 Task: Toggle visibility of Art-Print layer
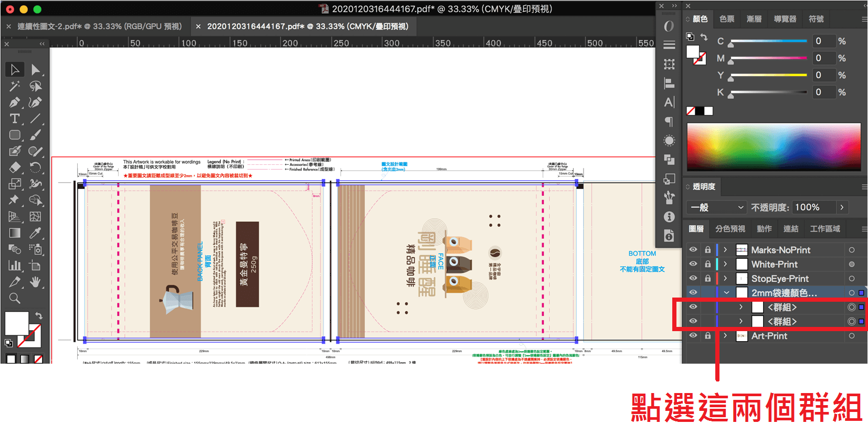693,335
